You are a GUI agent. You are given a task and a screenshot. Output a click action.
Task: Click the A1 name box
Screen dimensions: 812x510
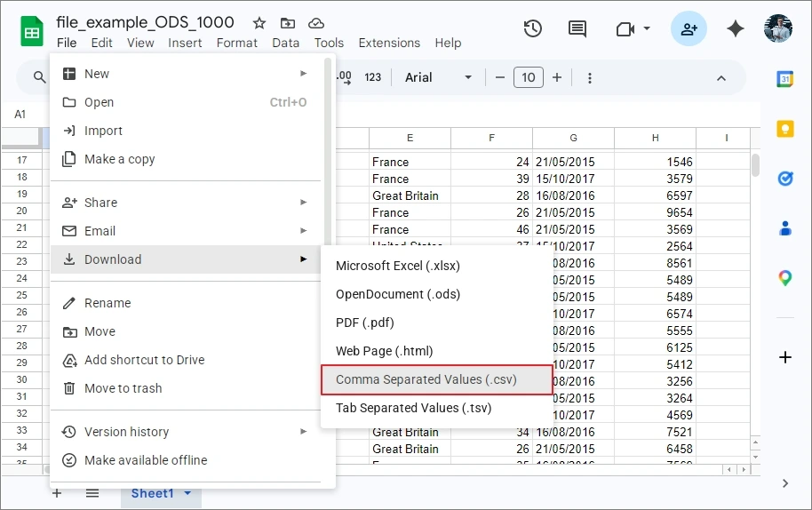(x=20, y=115)
